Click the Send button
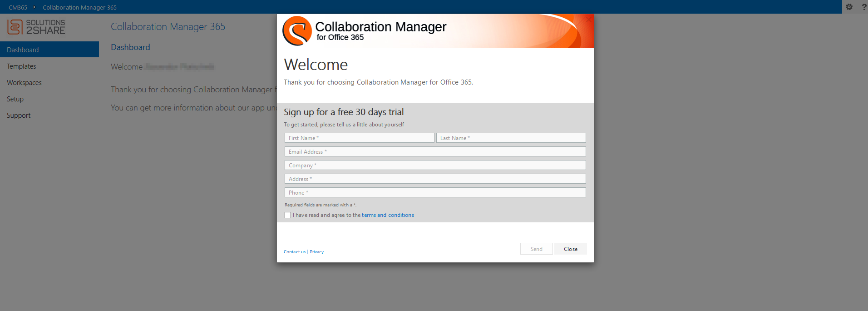Screen dimensions: 868x311 click(x=537, y=249)
